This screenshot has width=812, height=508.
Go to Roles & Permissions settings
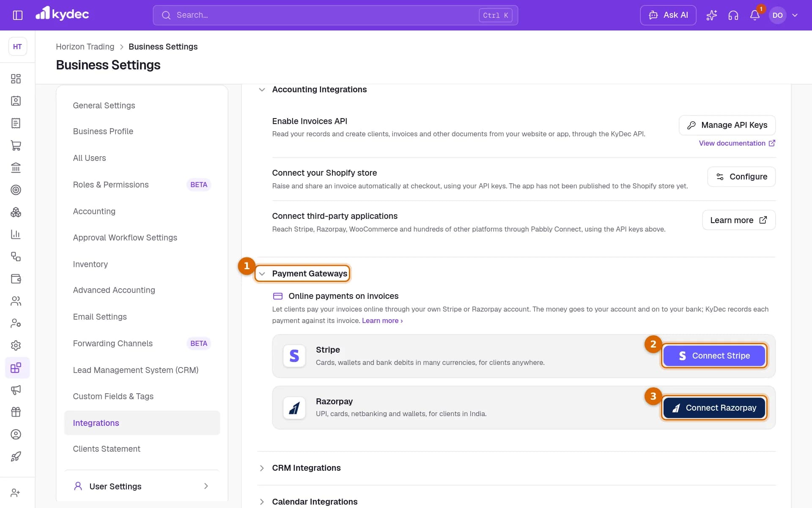tap(111, 185)
